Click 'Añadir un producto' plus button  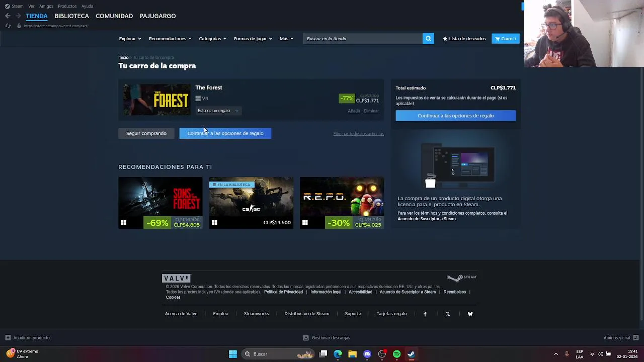(x=27, y=338)
